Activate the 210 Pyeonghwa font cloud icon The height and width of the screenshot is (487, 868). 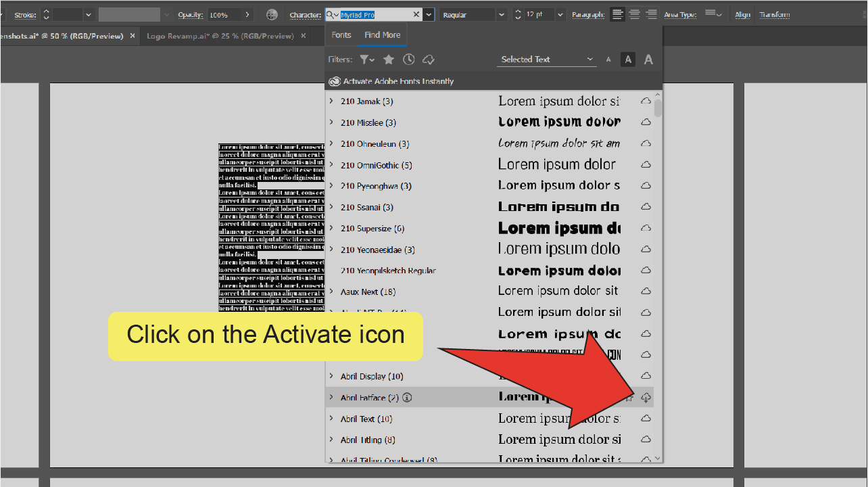pyautogui.click(x=646, y=185)
